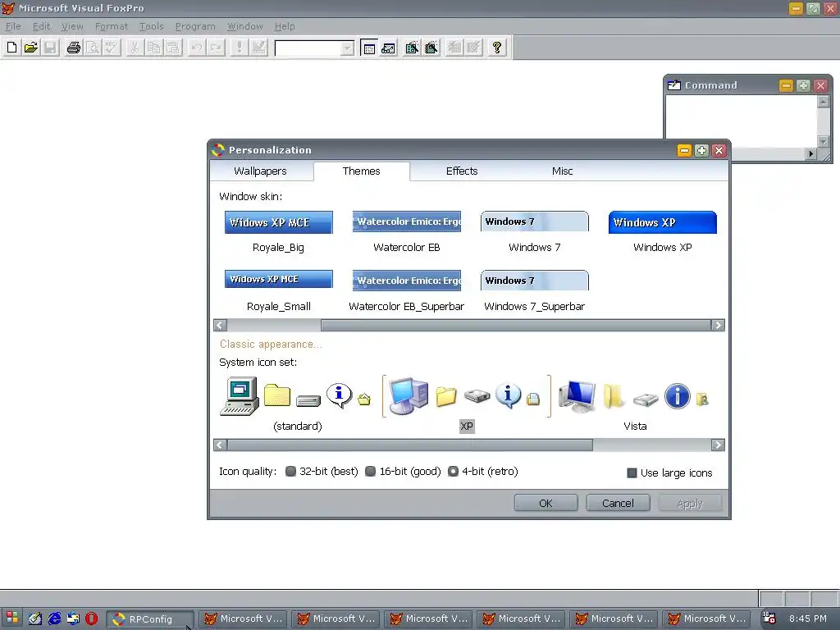Screen dimensions: 840x630
Task: Switch to the Wallpapers tab
Action: coord(260,171)
